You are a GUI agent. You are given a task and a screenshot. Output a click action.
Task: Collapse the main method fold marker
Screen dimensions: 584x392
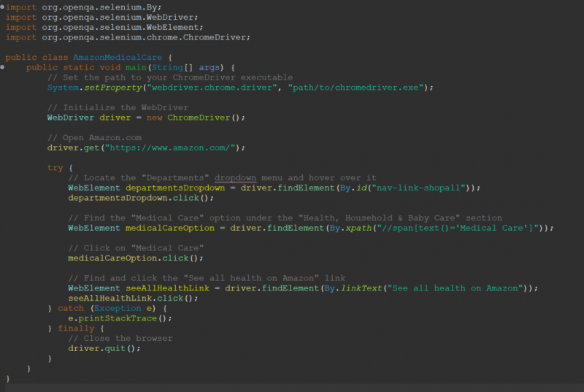(2, 67)
